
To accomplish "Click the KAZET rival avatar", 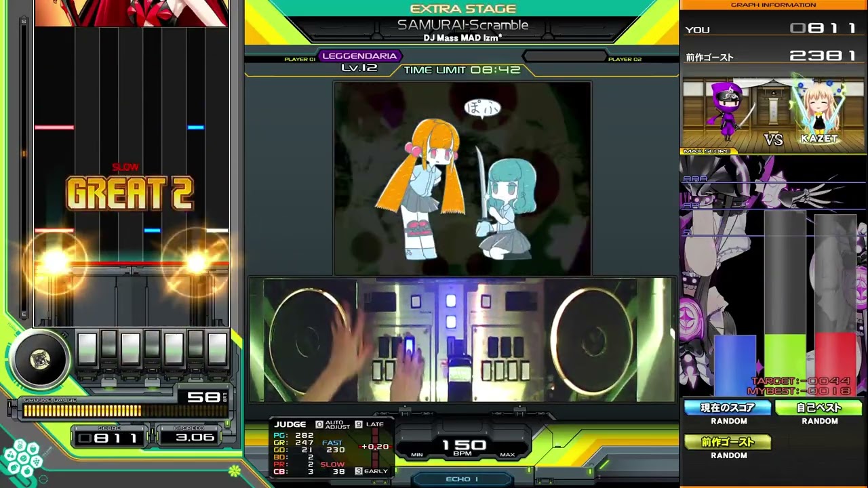I will (x=818, y=110).
